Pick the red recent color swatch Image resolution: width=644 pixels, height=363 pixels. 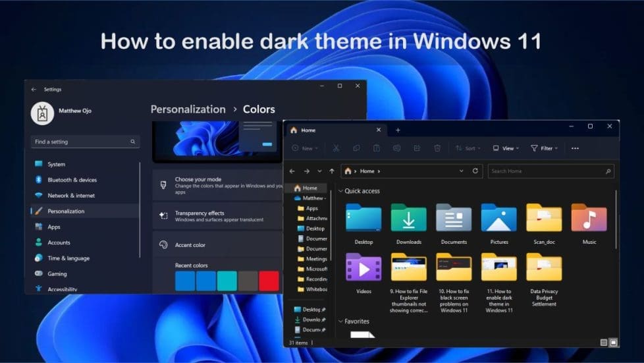pos(269,281)
